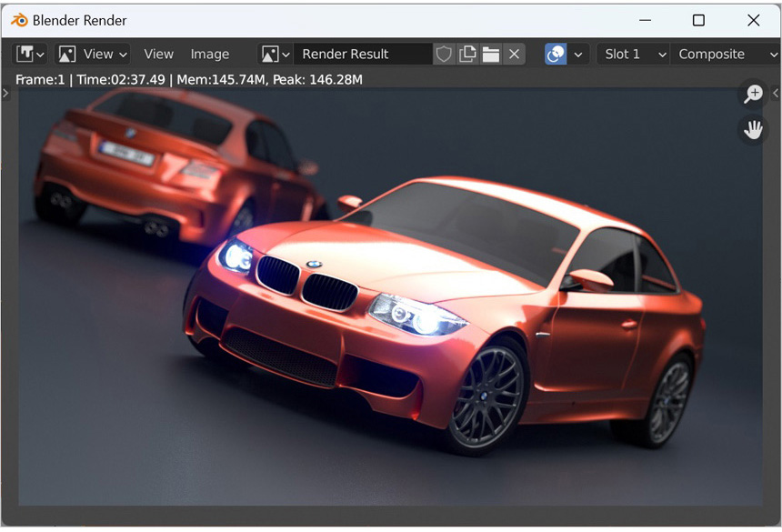Click the zoom magnifier gizmo
Viewport: 782px width, 532px height.
coord(753,93)
